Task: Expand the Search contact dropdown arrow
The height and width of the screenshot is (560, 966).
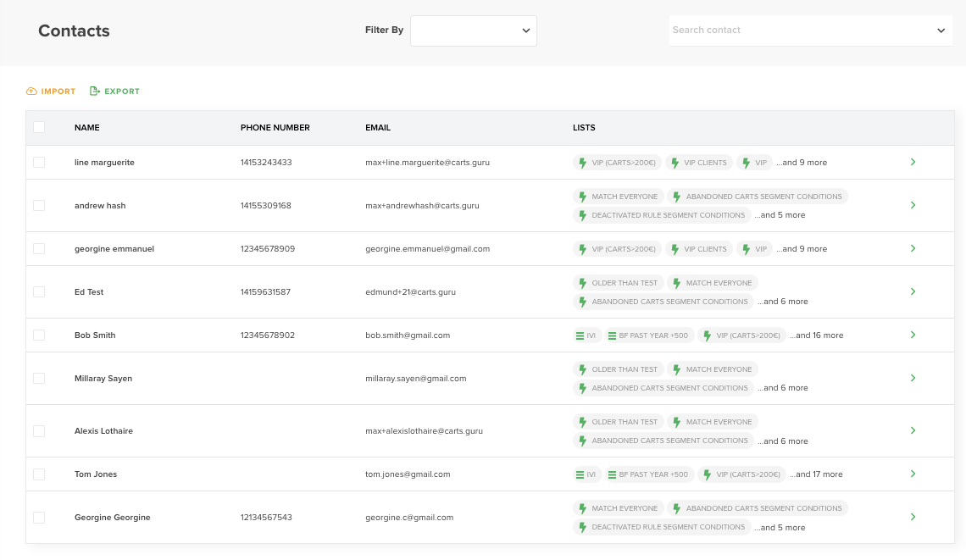Action: tap(941, 30)
